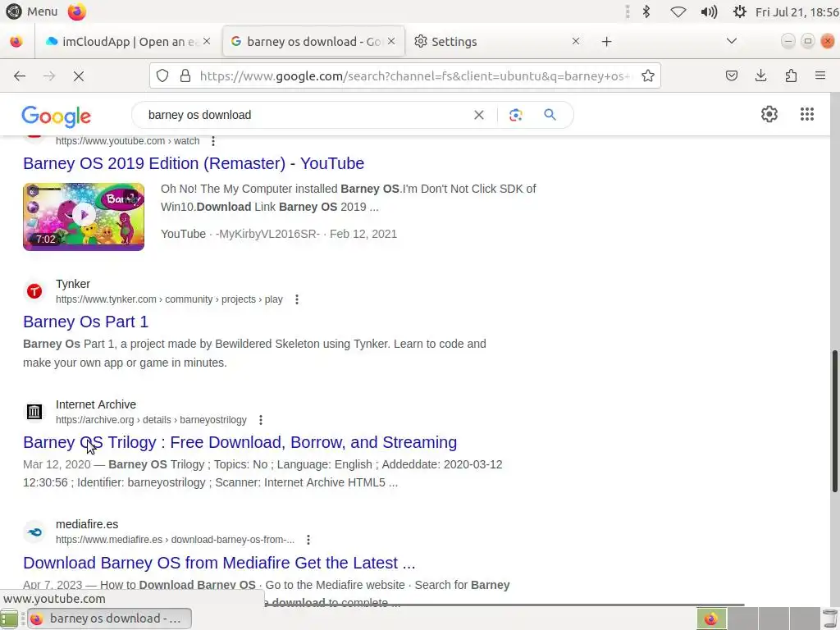This screenshot has width=840, height=630.
Task: Open the tracking protection shield icon
Action: (162, 76)
